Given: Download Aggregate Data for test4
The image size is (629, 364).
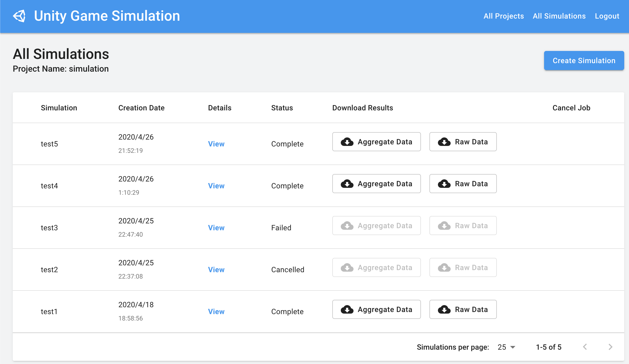Looking at the screenshot, I should pos(376,184).
